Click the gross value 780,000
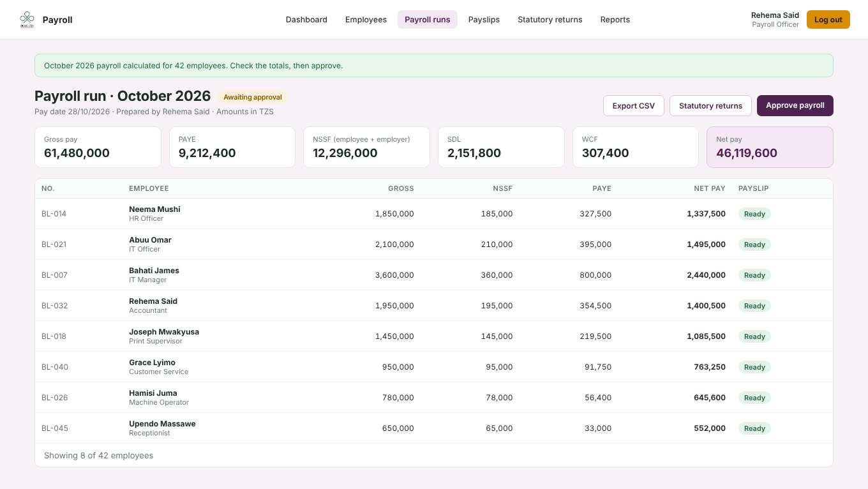The height and width of the screenshot is (489, 868). coord(398,398)
